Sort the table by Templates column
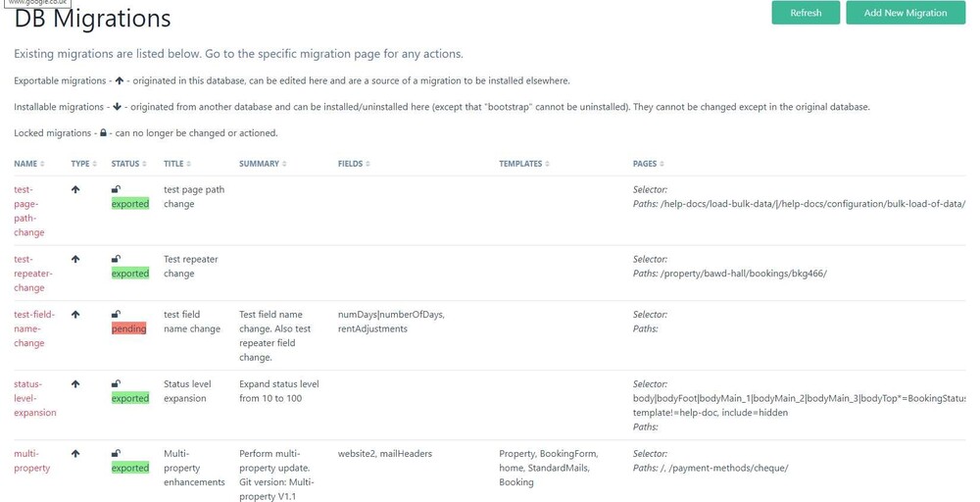Screen dimensions: 980x502 click(523, 164)
